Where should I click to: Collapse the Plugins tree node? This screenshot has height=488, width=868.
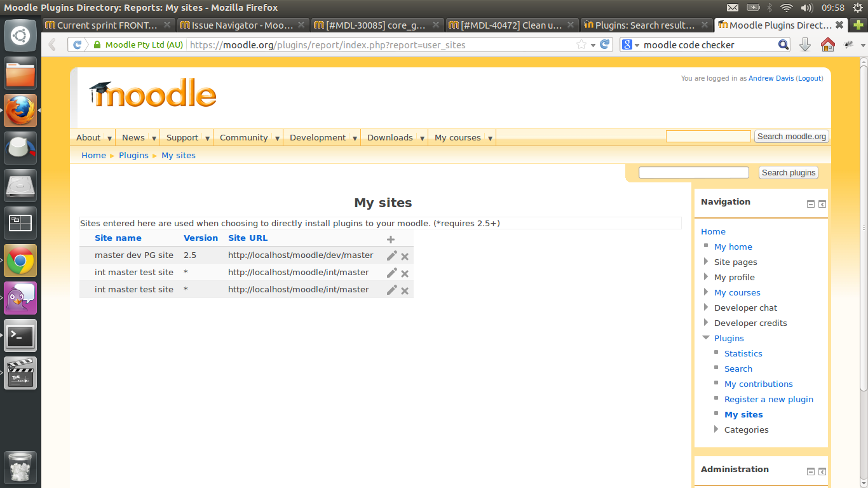[x=706, y=337]
